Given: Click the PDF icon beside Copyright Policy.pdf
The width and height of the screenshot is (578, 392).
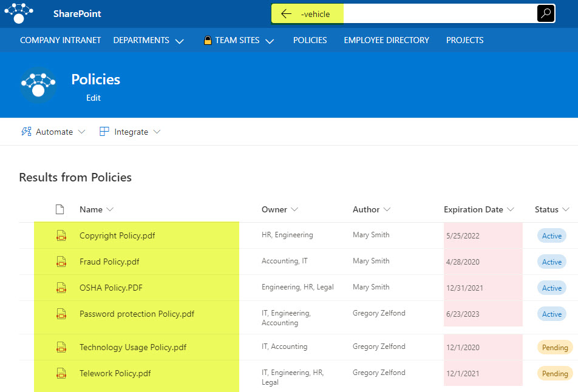Looking at the screenshot, I should 61,235.
